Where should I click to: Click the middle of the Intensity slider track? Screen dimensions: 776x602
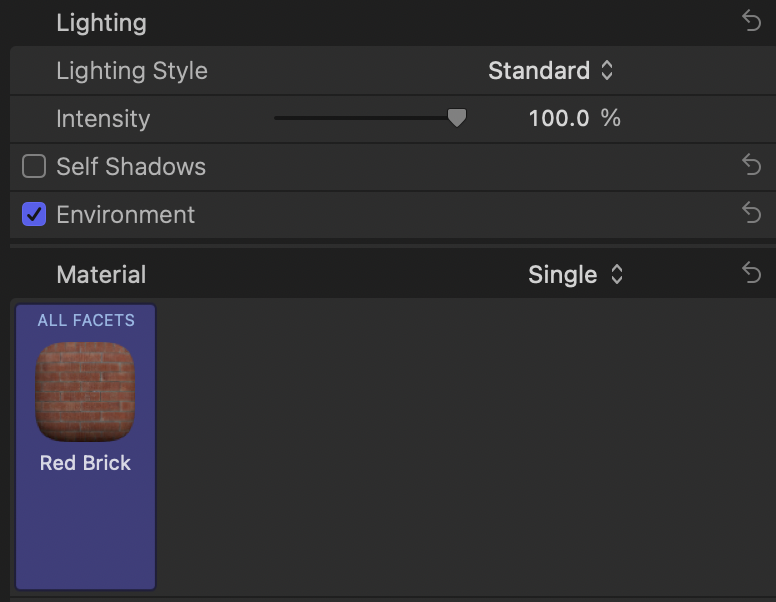(x=367, y=118)
